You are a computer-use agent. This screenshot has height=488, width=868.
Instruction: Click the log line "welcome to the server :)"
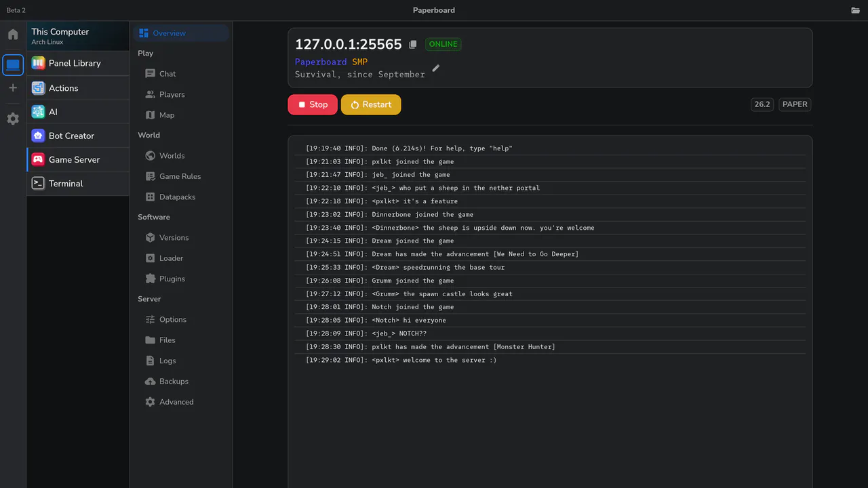tap(550, 360)
